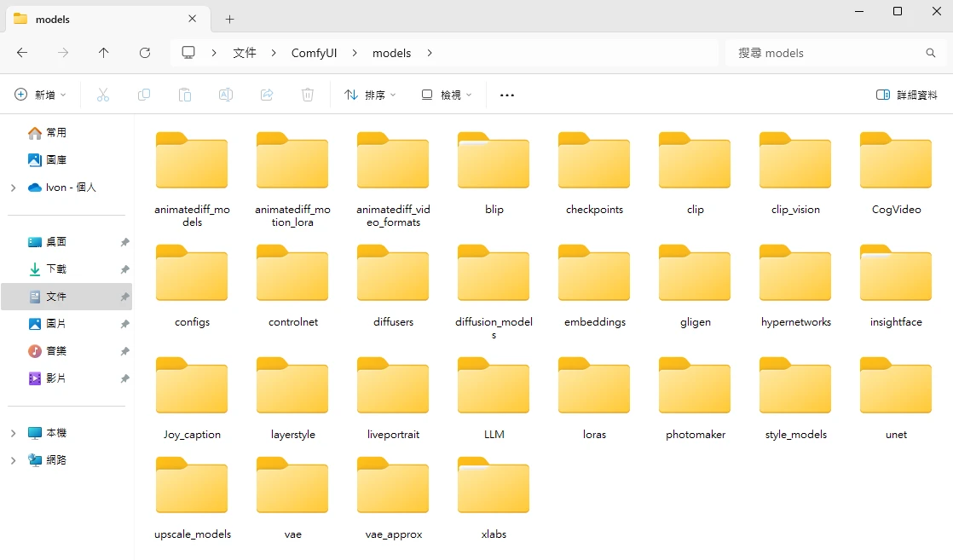The height and width of the screenshot is (560, 953).
Task: Click the Rename icon in toolbar
Action: 226,95
